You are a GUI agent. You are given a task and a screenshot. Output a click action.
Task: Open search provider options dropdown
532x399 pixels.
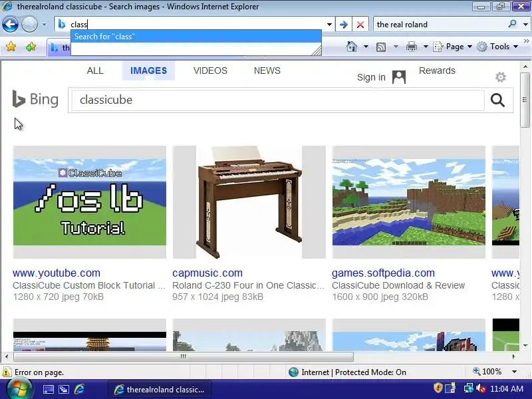tap(525, 25)
